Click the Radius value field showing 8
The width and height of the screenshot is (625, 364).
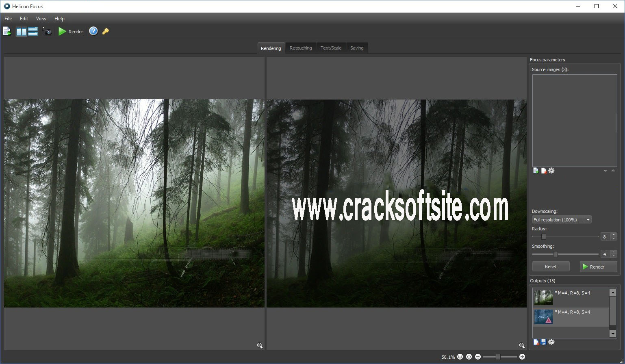(x=605, y=237)
